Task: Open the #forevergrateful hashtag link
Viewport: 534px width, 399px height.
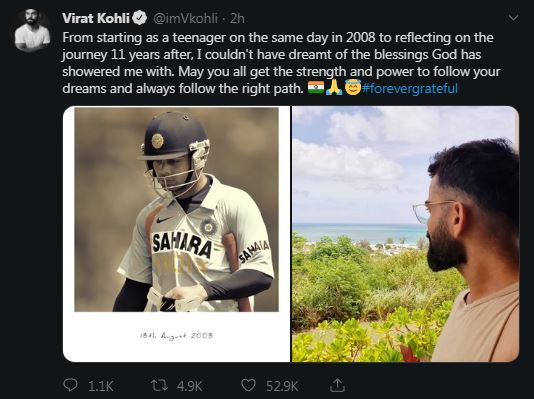Action: pyautogui.click(x=410, y=89)
